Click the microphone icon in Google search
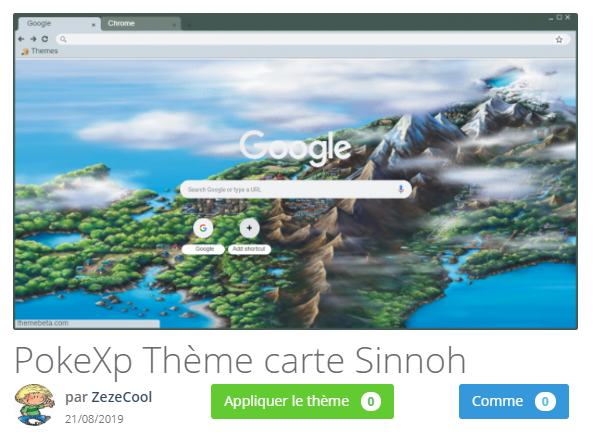This screenshot has width=595, height=446. pyautogui.click(x=401, y=189)
